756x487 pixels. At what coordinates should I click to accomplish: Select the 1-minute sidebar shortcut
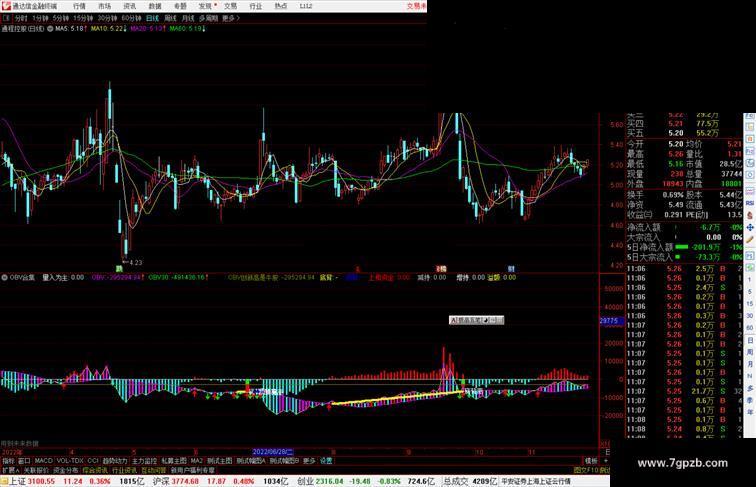point(750,280)
